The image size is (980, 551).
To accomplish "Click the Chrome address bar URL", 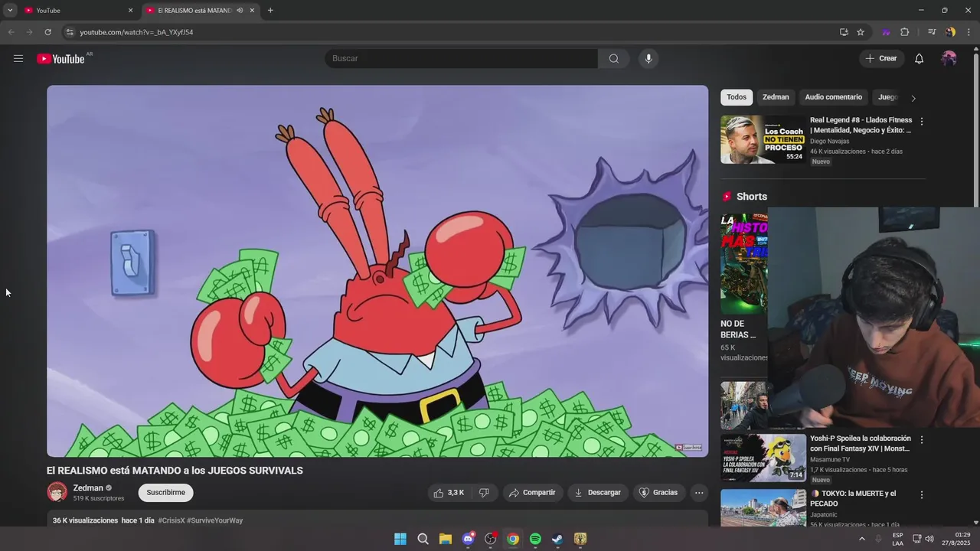I will (136, 32).
